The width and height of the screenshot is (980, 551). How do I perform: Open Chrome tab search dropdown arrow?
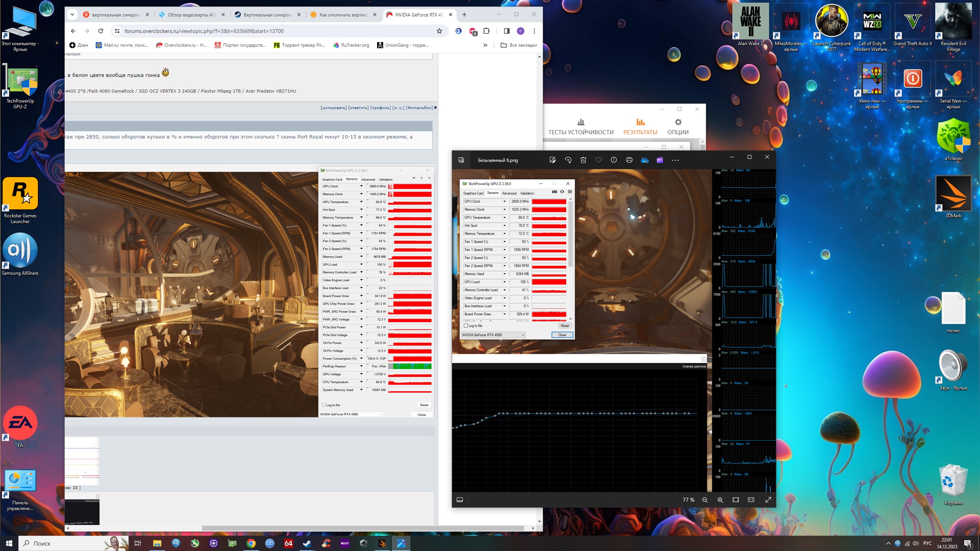72,15
